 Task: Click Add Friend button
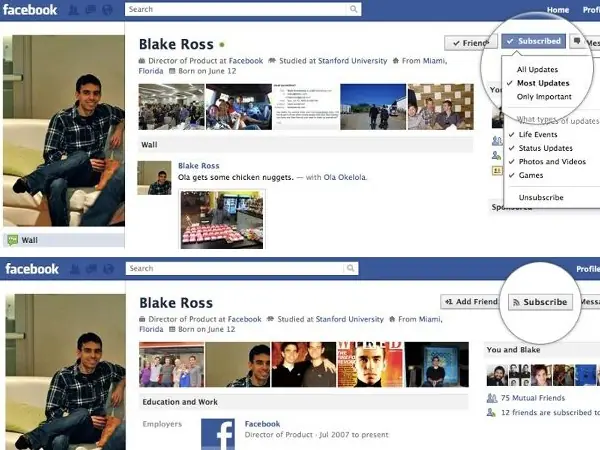point(470,302)
